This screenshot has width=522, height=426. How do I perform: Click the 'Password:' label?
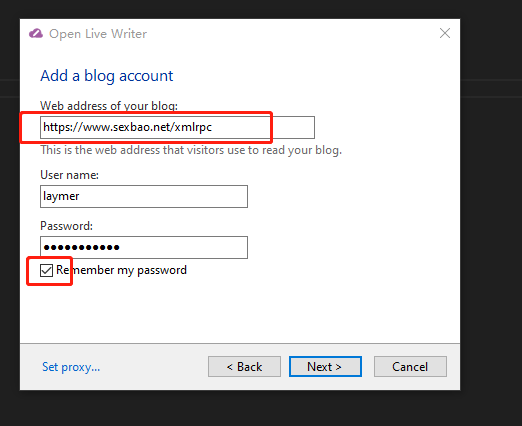66,226
